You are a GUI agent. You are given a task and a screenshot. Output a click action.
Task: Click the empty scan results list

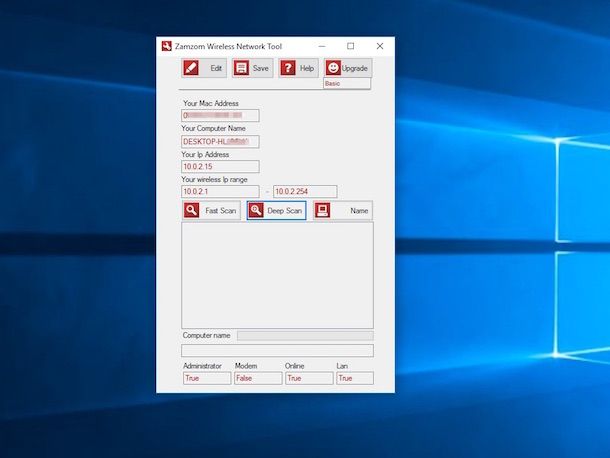pos(277,276)
